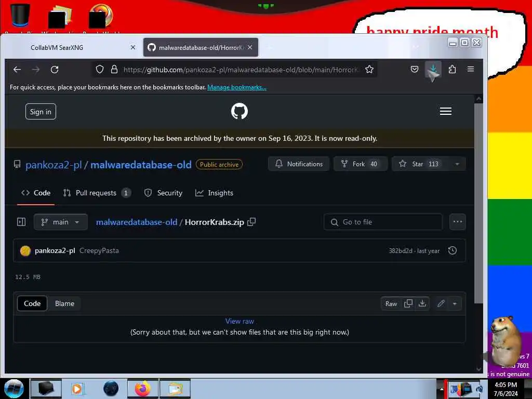The height and width of the screenshot is (399, 532).
Task: Open the tracking protection shield icon
Action: (100, 70)
